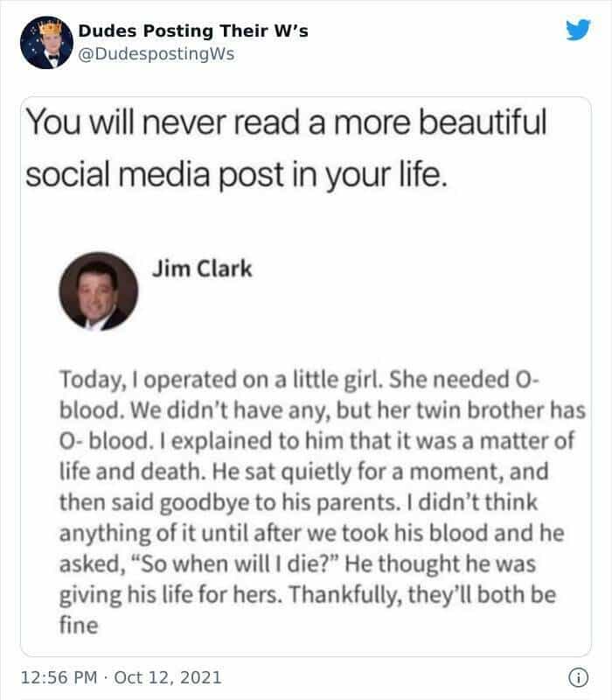Click the Twitter bird logo

[x=576, y=31]
